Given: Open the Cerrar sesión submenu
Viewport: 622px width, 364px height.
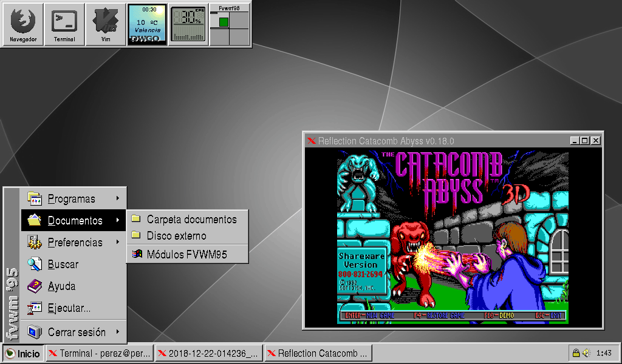Looking at the screenshot, I should pos(73,332).
